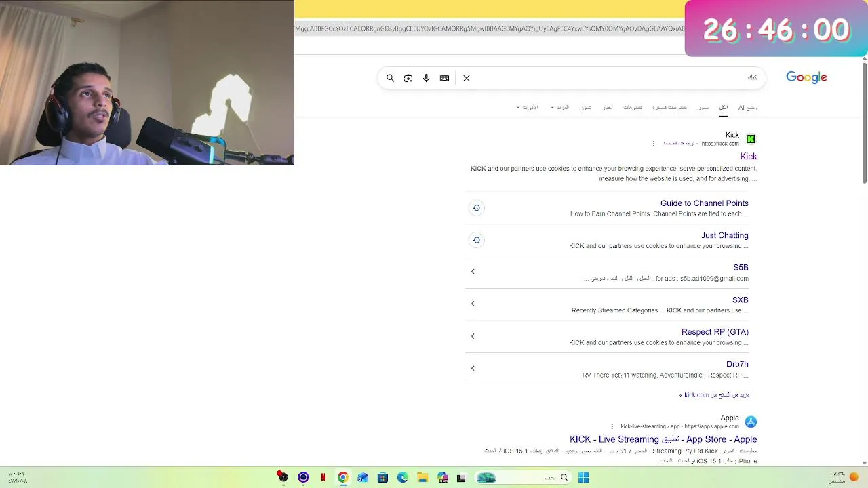Viewport: 868px width, 488px height.
Task: Expand the chevron on the Drb7h row
Action: 473,368
